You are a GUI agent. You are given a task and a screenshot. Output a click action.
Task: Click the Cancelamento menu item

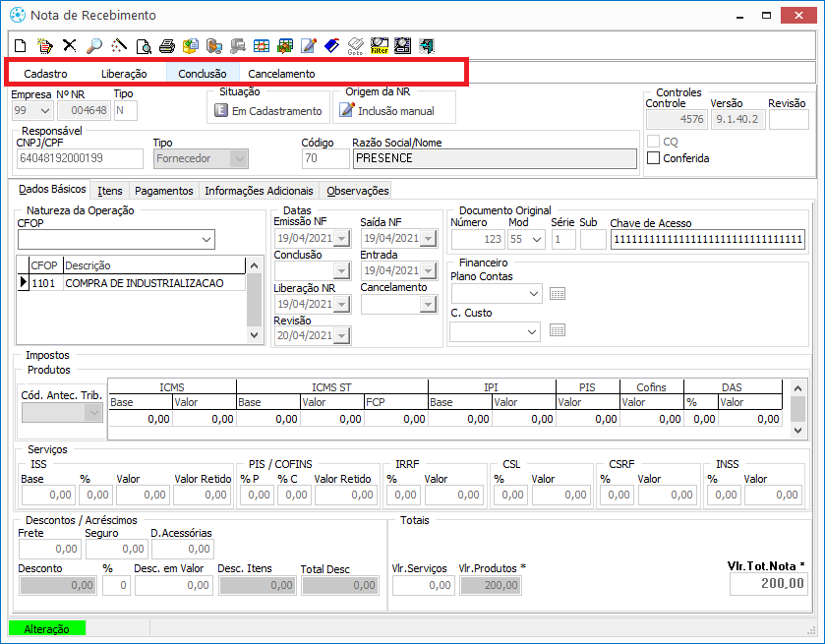281,74
